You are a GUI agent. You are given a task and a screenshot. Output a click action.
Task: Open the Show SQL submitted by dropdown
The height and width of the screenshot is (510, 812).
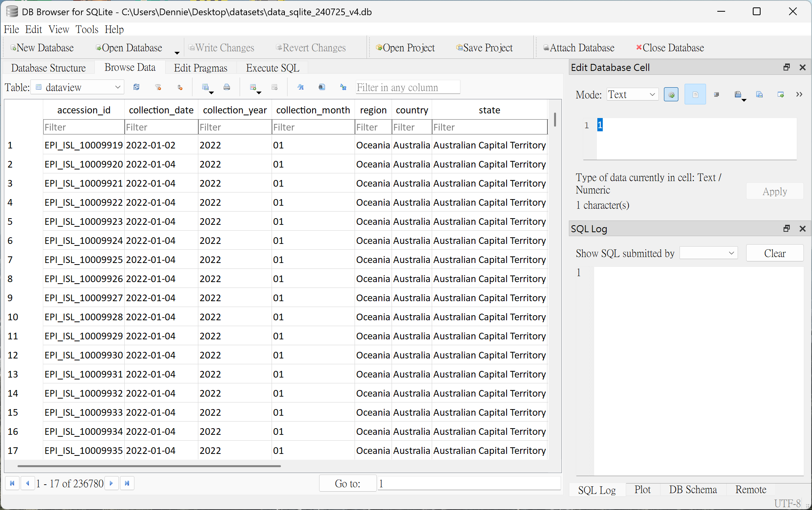tap(709, 253)
